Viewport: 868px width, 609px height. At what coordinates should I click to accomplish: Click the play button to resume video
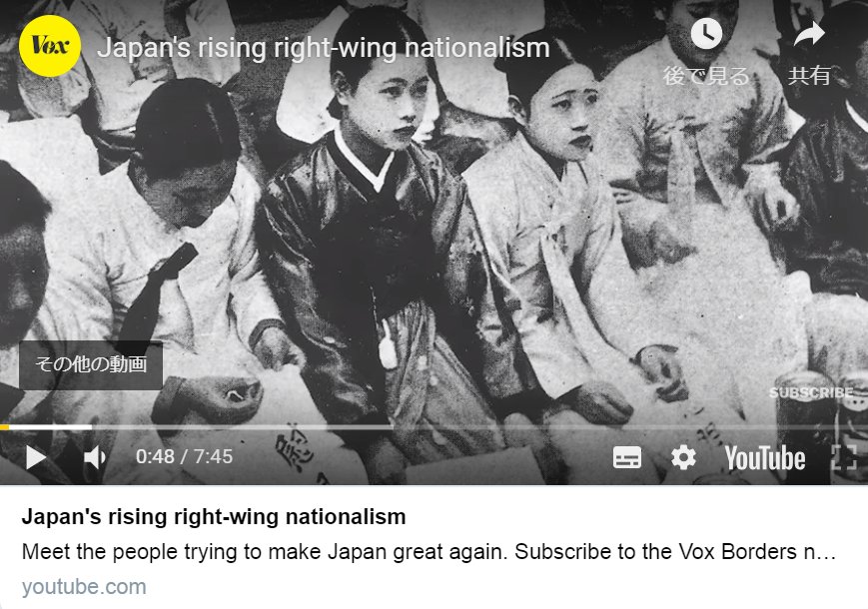36,457
